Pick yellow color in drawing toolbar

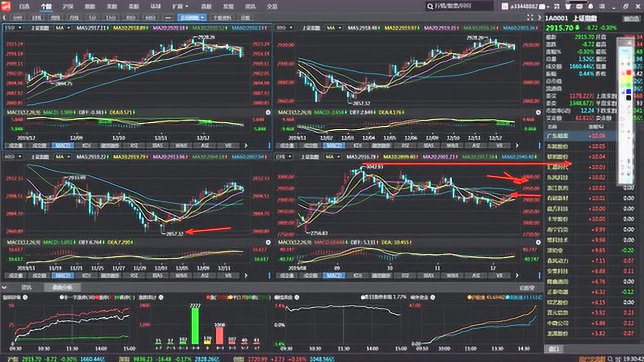(629, 79)
